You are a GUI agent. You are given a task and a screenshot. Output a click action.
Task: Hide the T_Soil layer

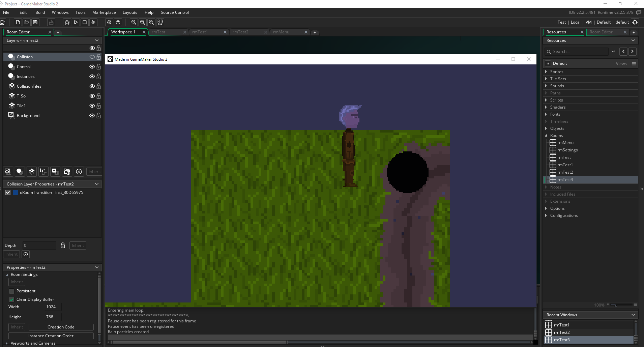click(92, 96)
